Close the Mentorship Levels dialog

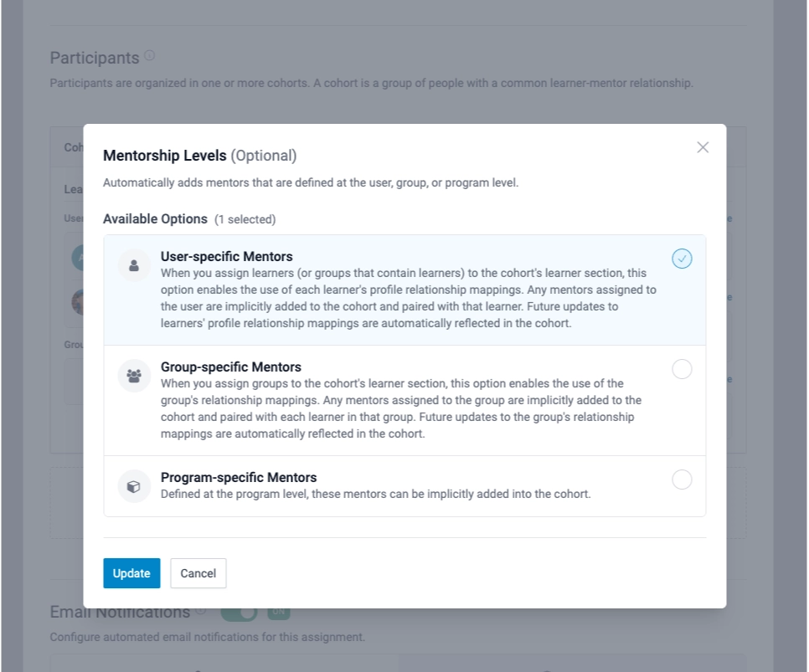click(x=702, y=147)
